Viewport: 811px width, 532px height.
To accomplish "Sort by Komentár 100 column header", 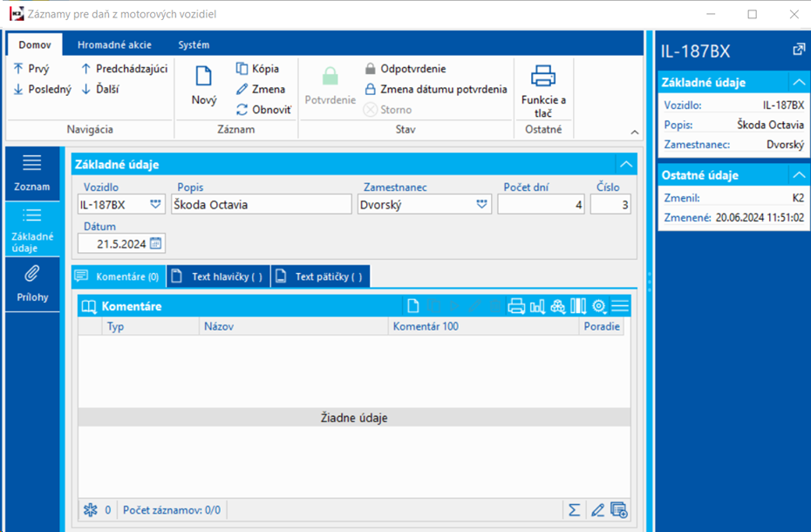I will point(483,326).
